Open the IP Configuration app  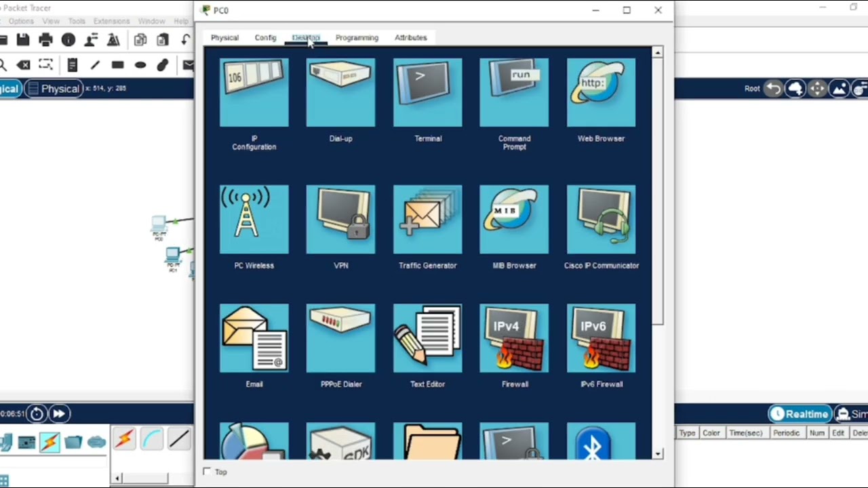(254, 92)
